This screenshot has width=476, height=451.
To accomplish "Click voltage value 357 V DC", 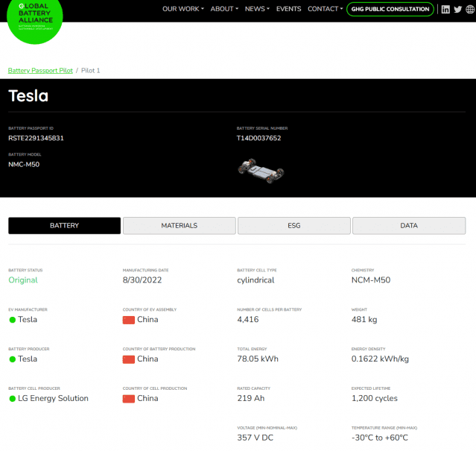I will 256,438.
